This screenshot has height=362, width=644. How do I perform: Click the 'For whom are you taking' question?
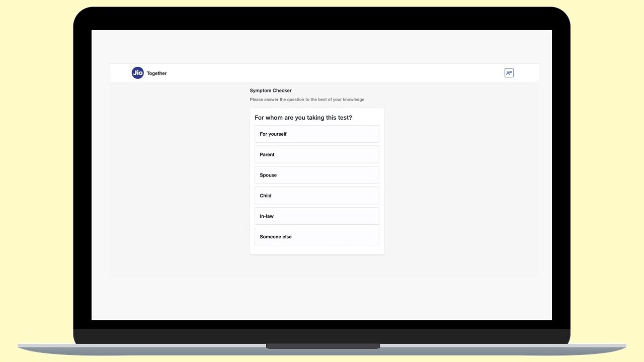click(303, 118)
